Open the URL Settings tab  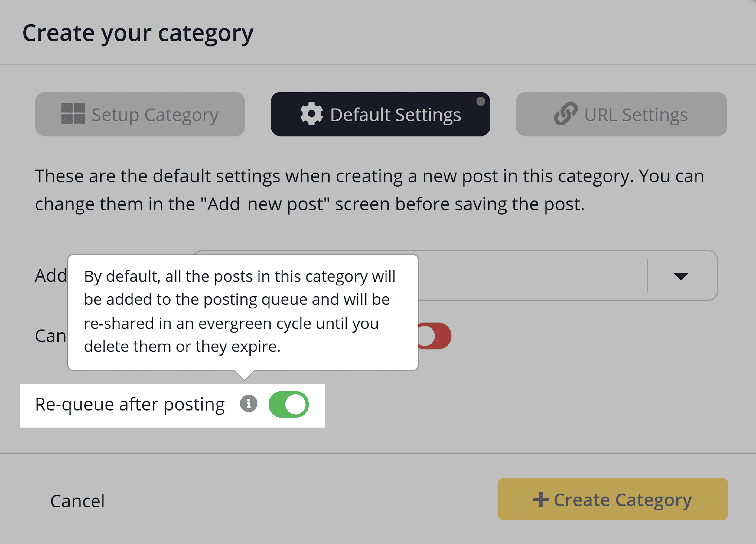(x=621, y=114)
